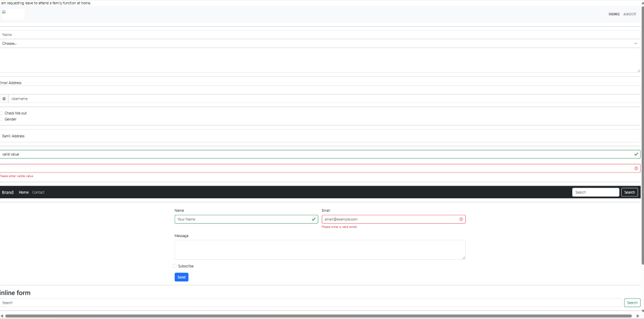
Task: Tick the Check Me out checkbox
Action: pyautogui.click(x=1, y=113)
